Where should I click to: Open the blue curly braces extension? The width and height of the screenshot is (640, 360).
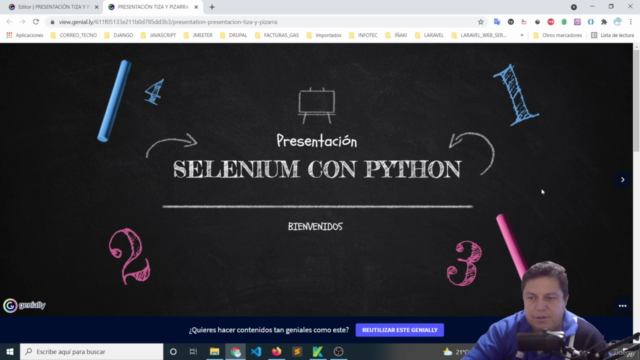tap(591, 22)
